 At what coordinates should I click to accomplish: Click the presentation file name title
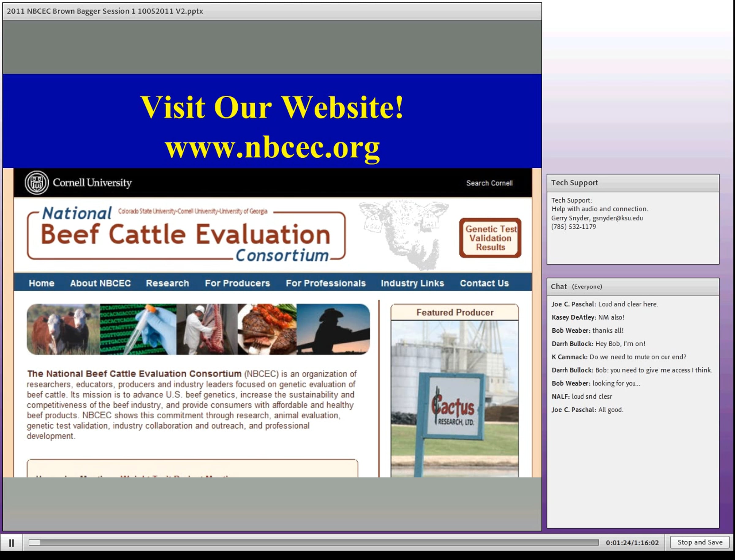pyautogui.click(x=105, y=11)
